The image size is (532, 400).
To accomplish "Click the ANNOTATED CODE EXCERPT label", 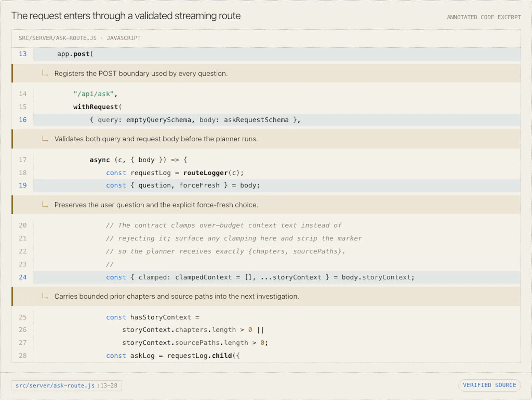I will pos(484,17).
